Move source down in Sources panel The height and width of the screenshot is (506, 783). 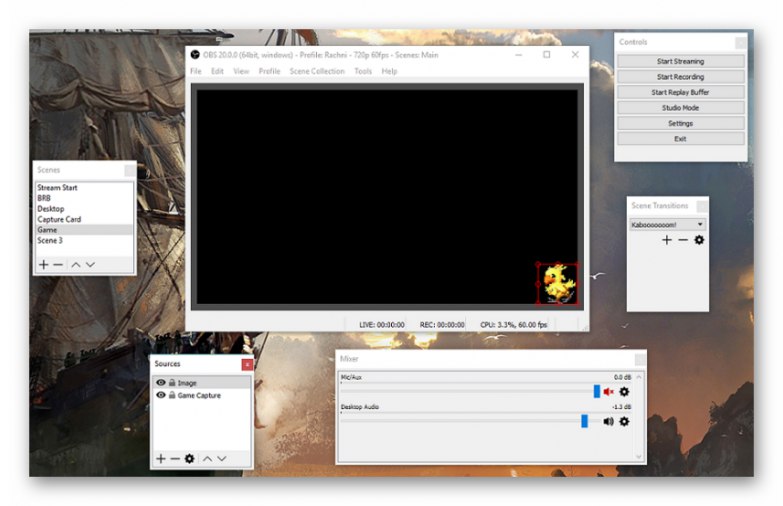click(x=222, y=459)
